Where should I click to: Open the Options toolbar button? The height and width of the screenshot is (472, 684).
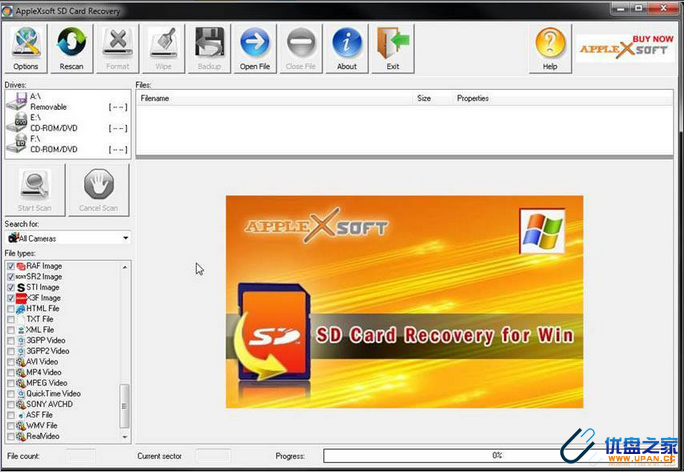[x=26, y=48]
